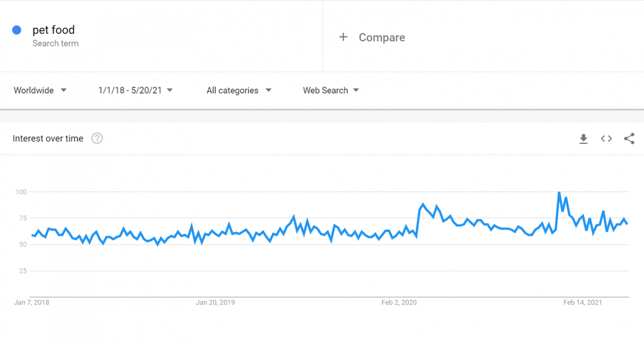Screen dimensions: 644x345
Task: Click the Feb 14, 2021 axis label
Action: point(582,302)
